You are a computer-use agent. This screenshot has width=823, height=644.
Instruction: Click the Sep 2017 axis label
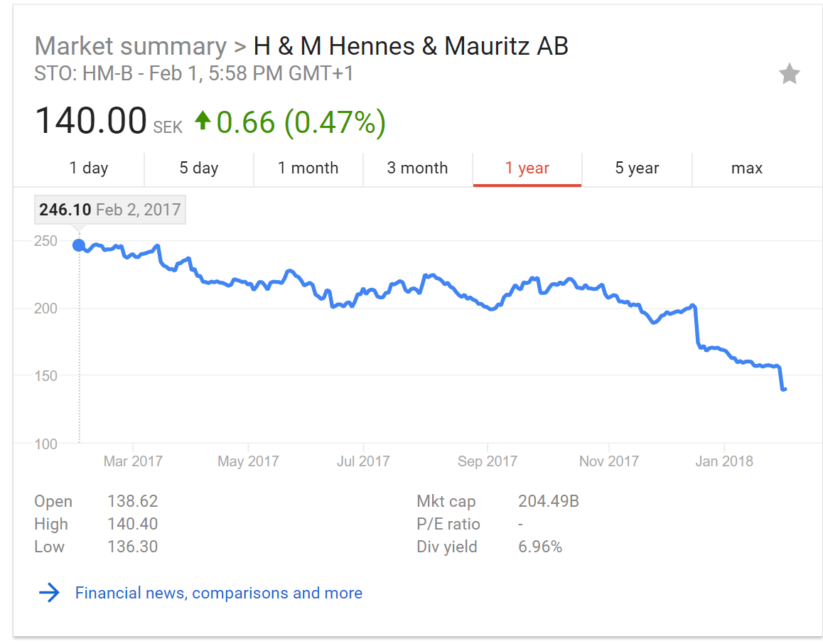pos(487,461)
